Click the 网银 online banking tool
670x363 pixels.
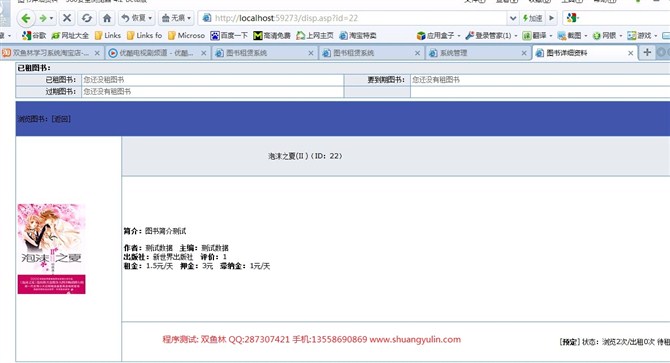605,36
